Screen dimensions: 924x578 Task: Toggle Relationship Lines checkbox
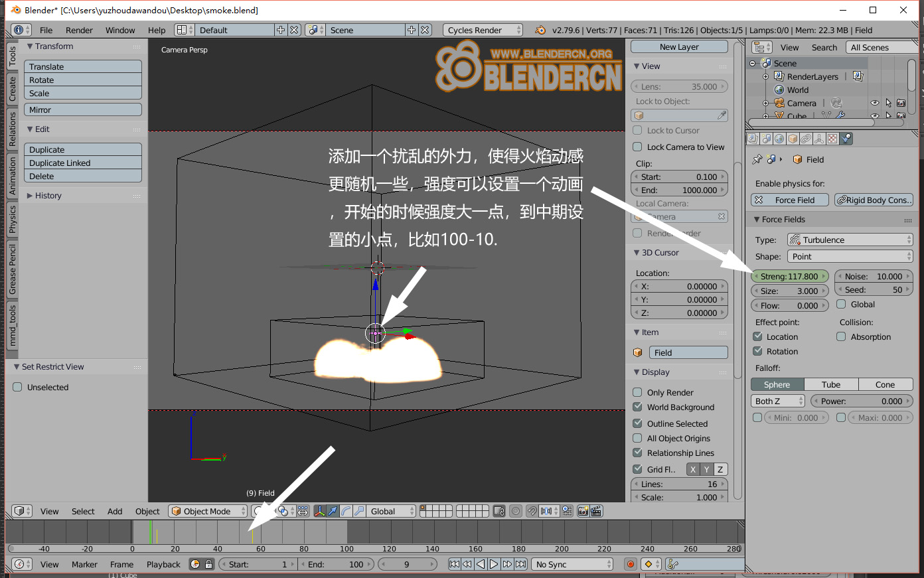coord(637,453)
